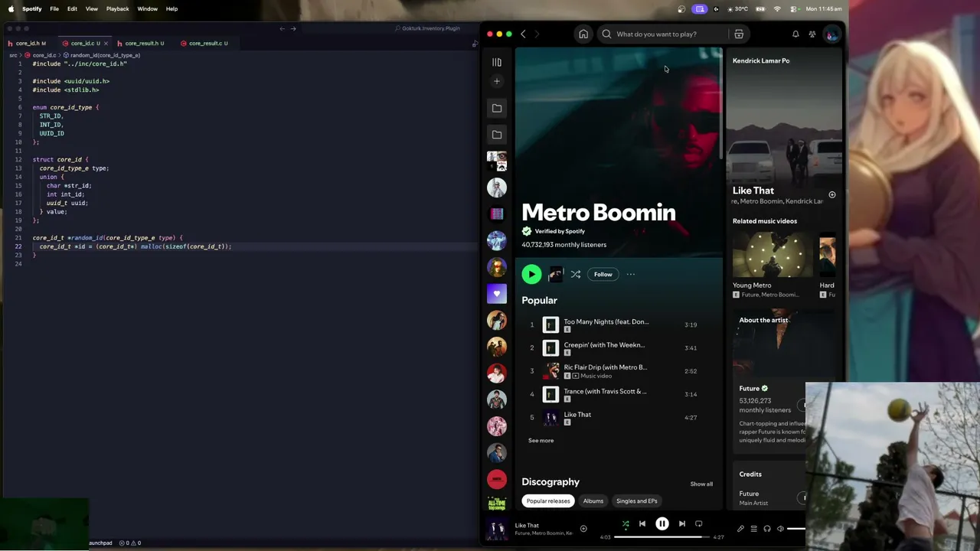Screen dimensions: 980x551
Task: Open the editor errors and warnings status
Action: tap(129, 543)
